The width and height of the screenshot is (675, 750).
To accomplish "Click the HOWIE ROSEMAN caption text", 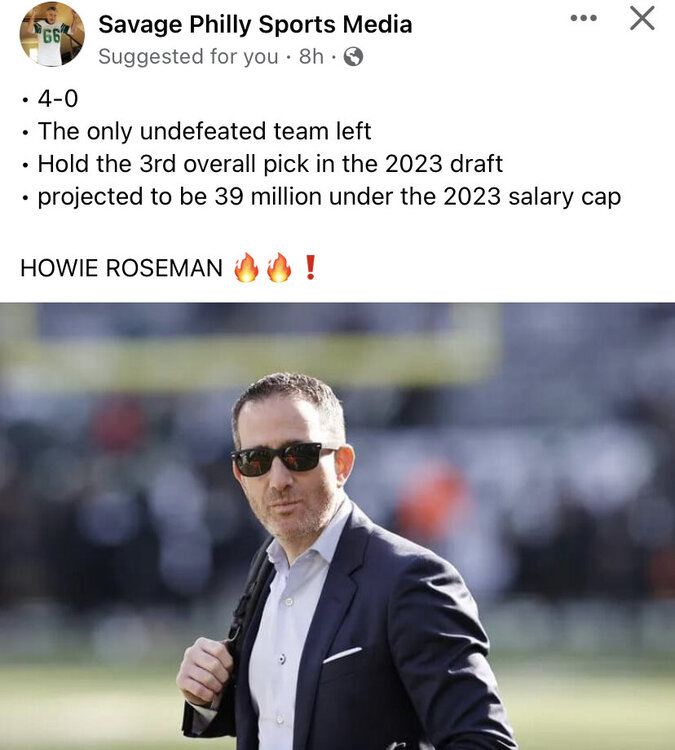I will click(x=121, y=268).
